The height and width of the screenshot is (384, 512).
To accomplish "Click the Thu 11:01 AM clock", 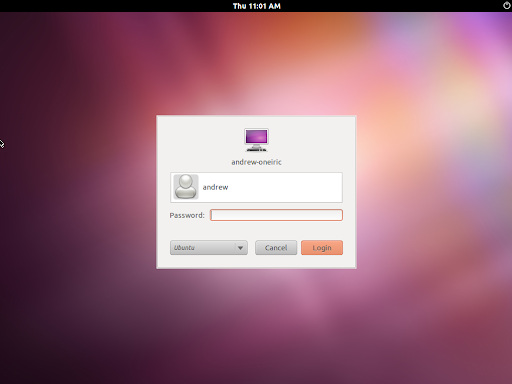I will 257,6.
